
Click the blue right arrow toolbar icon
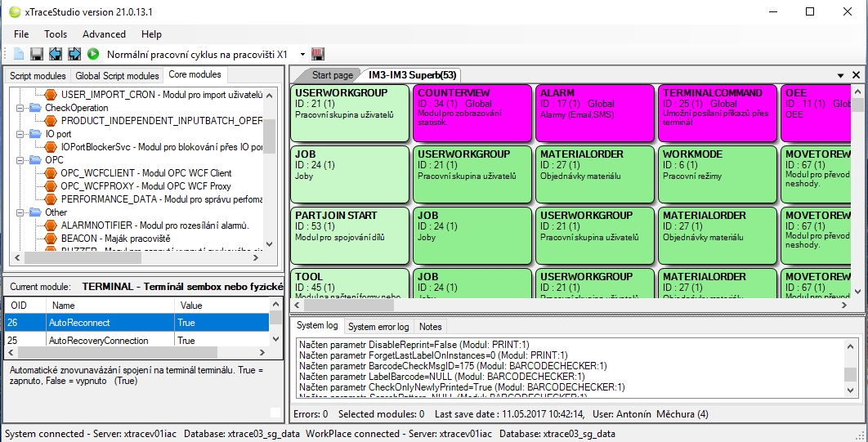74,54
